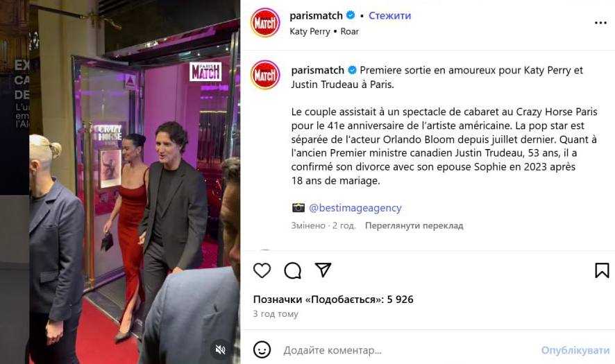Open comments via speech bubble icon
The image size is (615, 364).
click(x=293, y=270)
